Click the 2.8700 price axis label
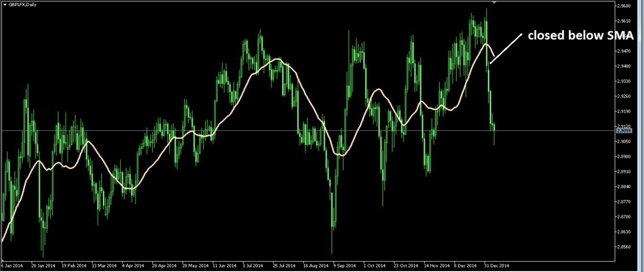This screenshot has width=644, height=272. point(624,217)
